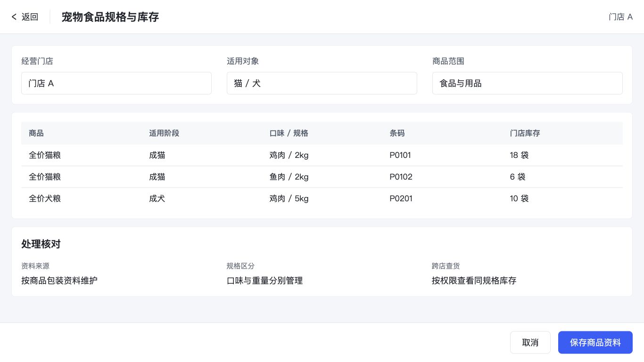The image size is (644, 362).
Task: Click the 跨店查货 label
Action: 446,266
